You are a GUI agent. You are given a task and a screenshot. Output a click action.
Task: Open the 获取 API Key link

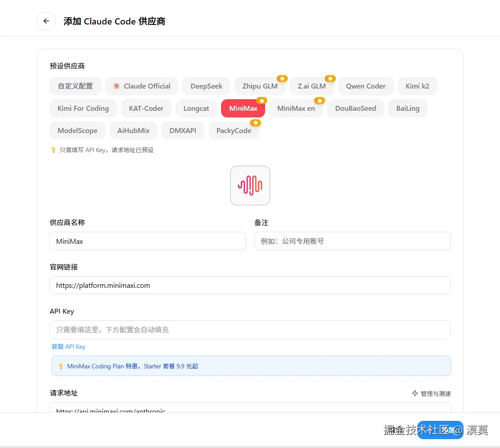(x=69, y=347)
